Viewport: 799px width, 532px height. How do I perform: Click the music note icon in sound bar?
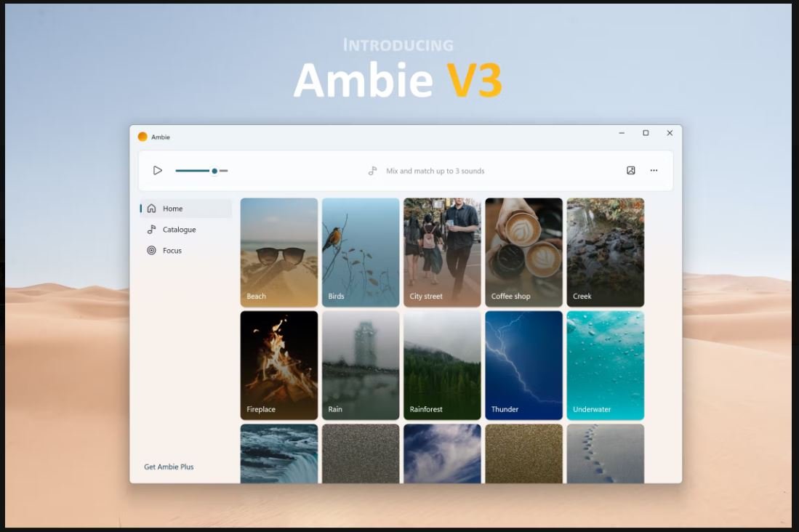coord(372,171)
